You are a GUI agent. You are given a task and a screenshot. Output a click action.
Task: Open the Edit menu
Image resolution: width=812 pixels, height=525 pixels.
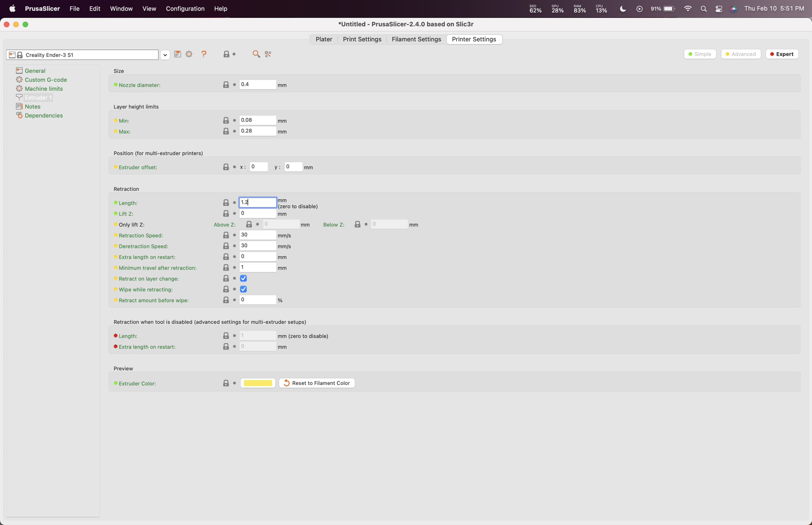(95, 9)
